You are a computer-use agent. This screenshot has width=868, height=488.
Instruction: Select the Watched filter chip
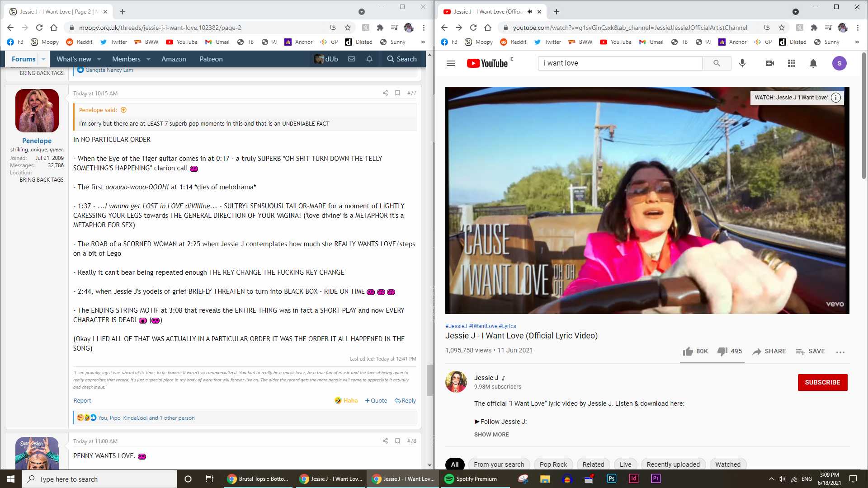tap(728, 465)
